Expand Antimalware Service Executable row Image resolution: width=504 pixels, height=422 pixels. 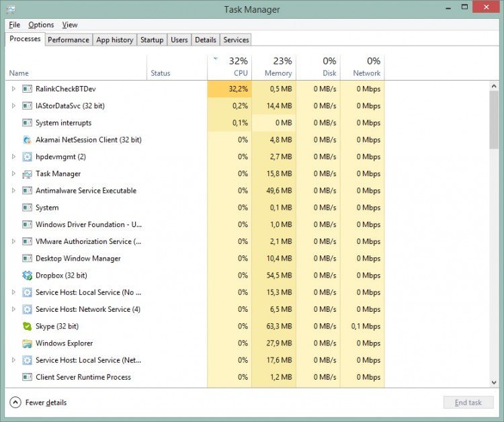13,191
